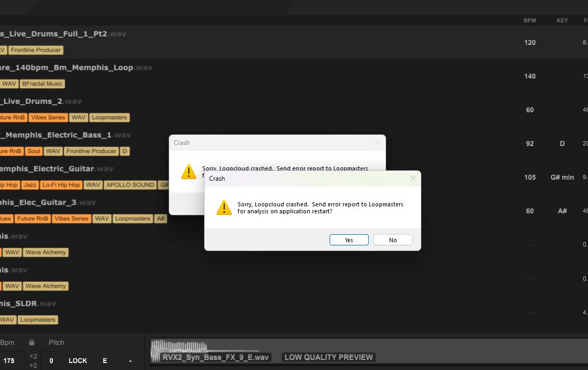This screenshot has height=370, width=588.
Task: Click the key value D in KEY column
Action: tap(562, 144)
